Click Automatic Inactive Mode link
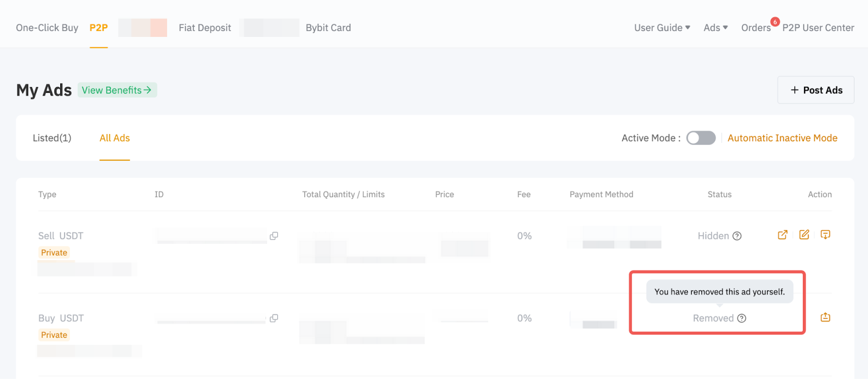Image resolution: width=868 pixels, height=379 pixels. click(782, 138)
